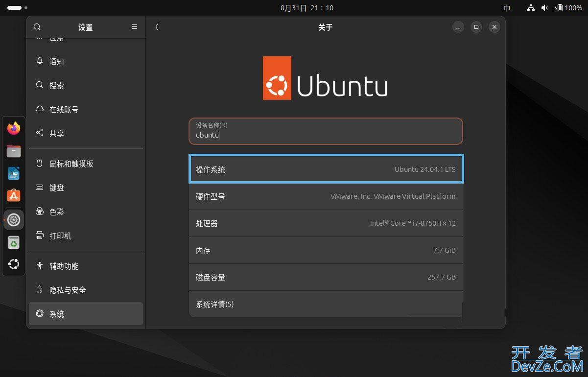Open the clock showing 8月31日 21:10
This screenshot has height=377, width=588.
[307, 8]
